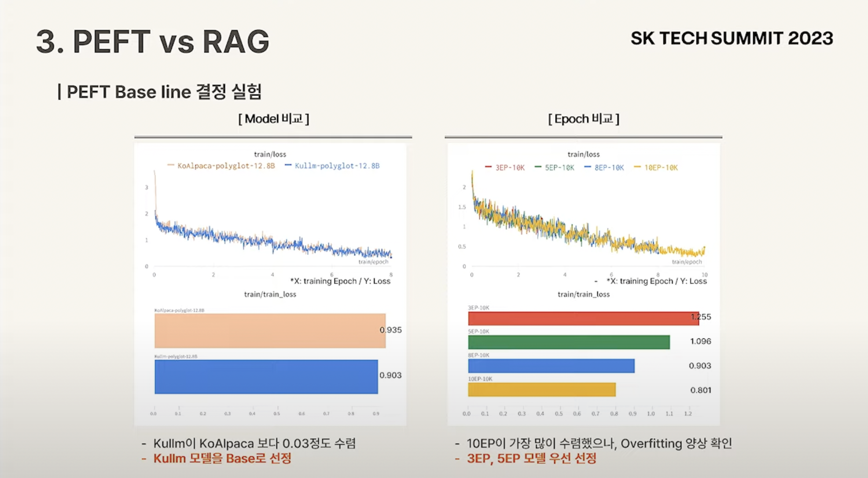This screenshot has width=868, height=478.
Task: Click the yellow 10EP-10K loss bar
Action: pyautogui.click(x=541, y=390)
